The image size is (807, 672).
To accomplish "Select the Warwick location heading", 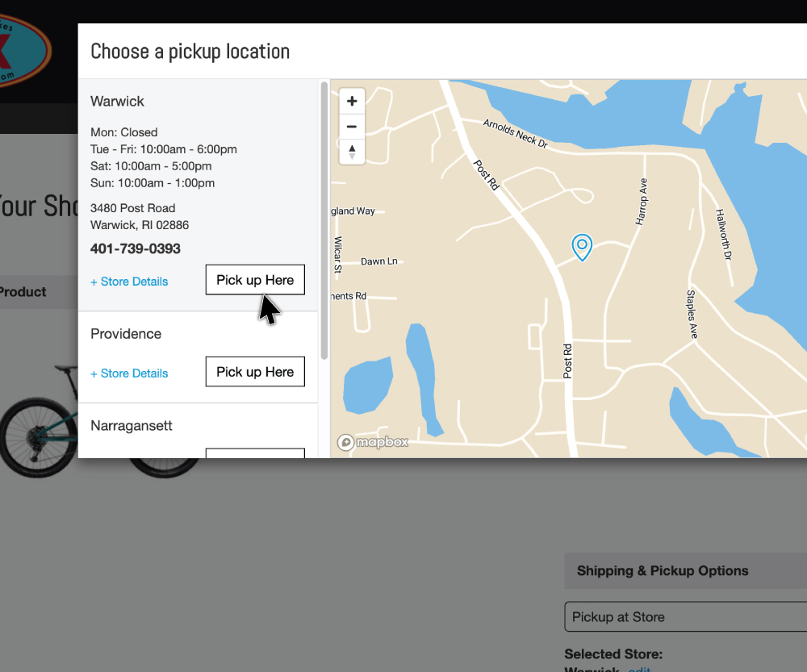I will click(118, 102).
